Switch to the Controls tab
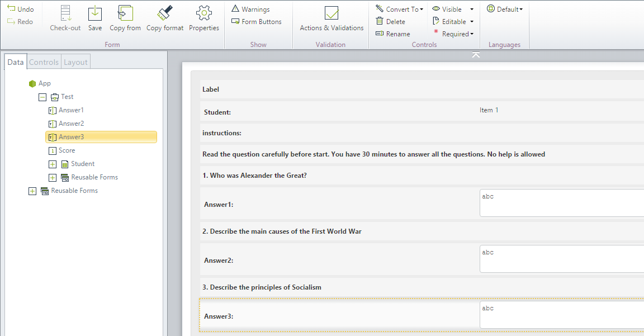 coord(44,62)
